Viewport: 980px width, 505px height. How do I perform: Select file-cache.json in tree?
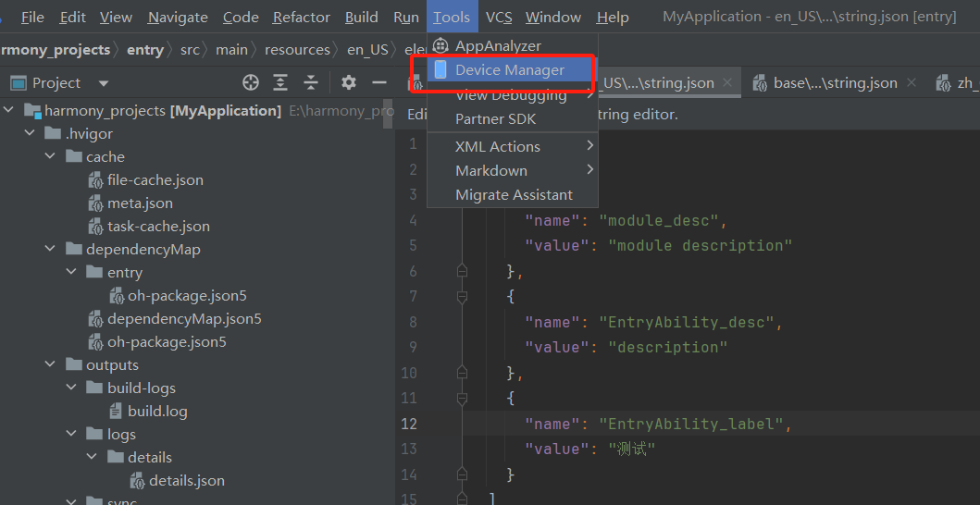tap(155, 180)
